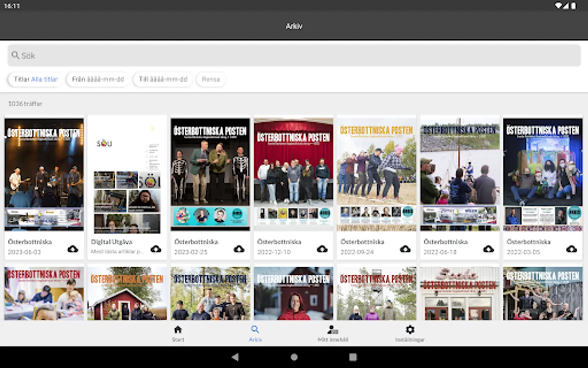
Task: Click the '2022-09-24' issue date text
Action: [x=357, y=252]
